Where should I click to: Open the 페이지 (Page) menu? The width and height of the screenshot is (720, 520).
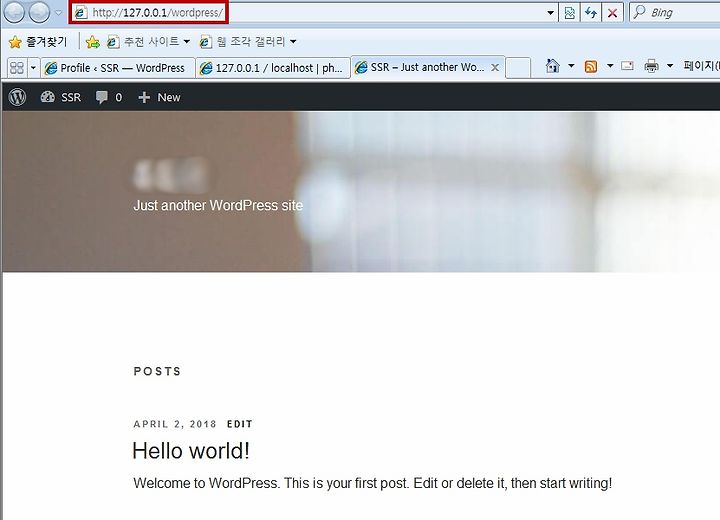coord(701,66)
